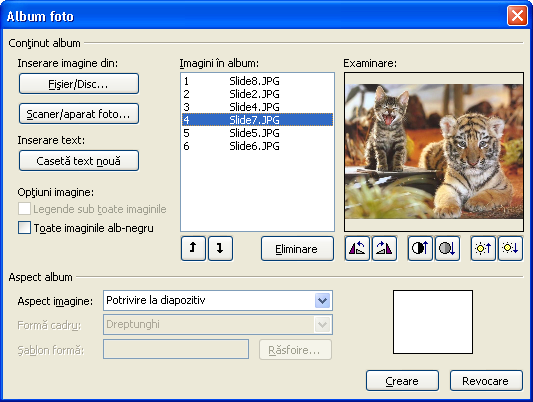Image resolution: width=533 pixels, height=402 pixels.
Task: Click the Creare button
Action: coord(402,381)
